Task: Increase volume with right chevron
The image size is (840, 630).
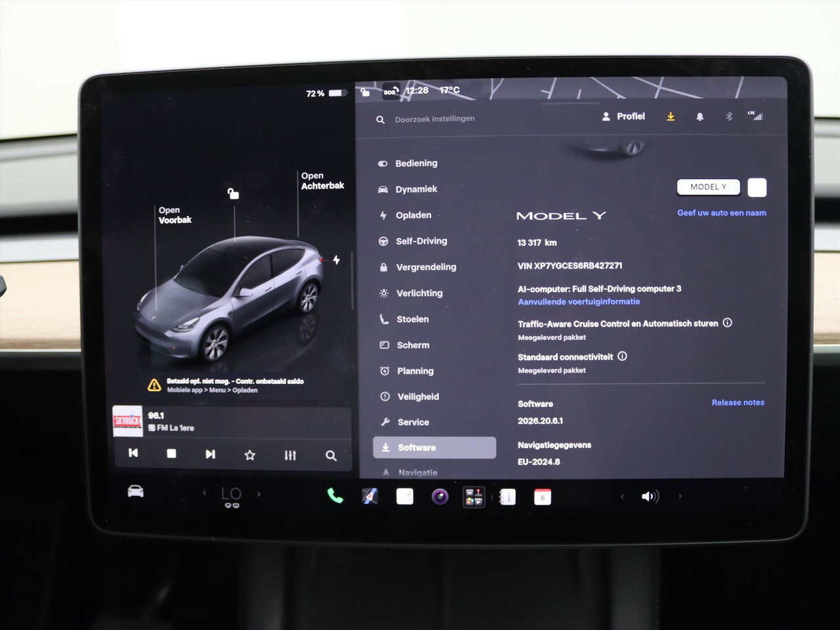Action: pyautogui.click(x=680, y=496)
